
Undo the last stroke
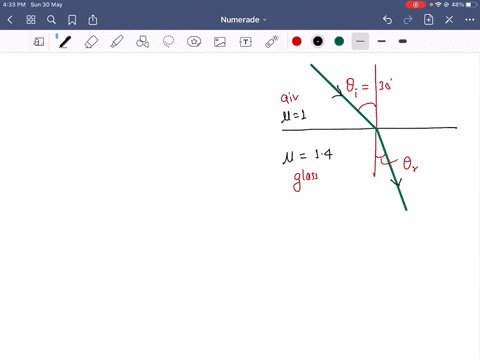coord(387,20)
